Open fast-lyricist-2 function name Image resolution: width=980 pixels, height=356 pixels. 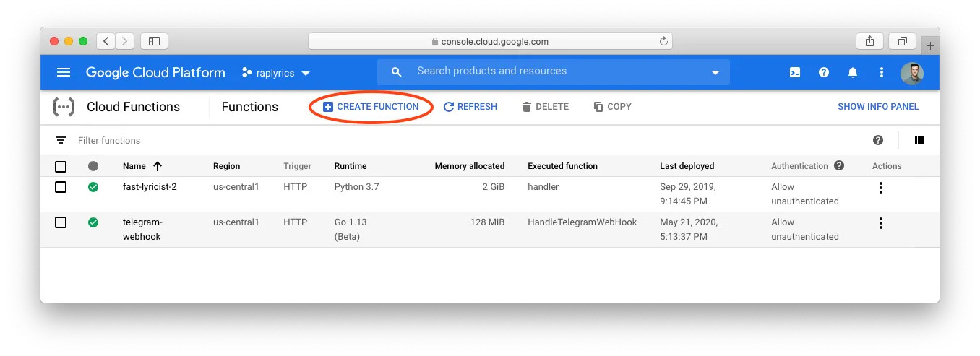tap(150, 187)
